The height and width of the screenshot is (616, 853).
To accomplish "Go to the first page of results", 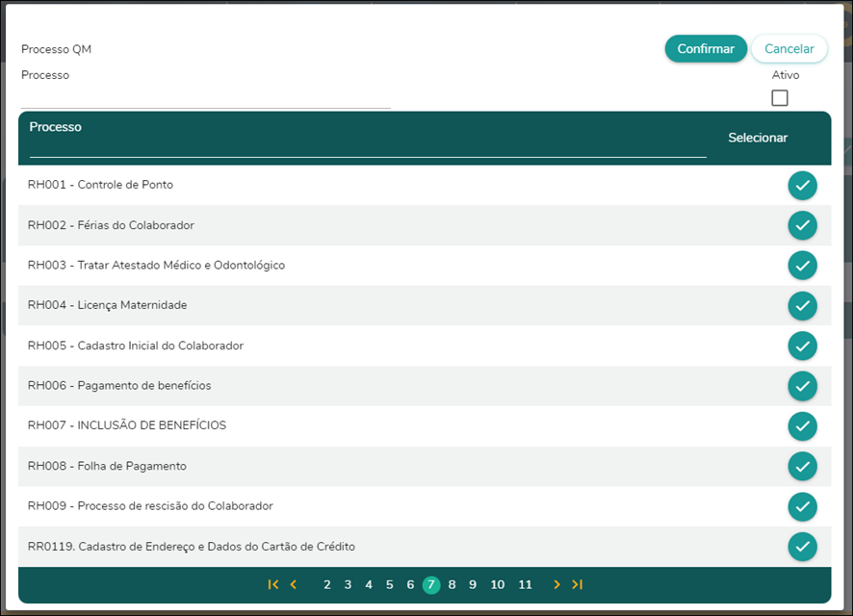I will [x=273, y=584].
